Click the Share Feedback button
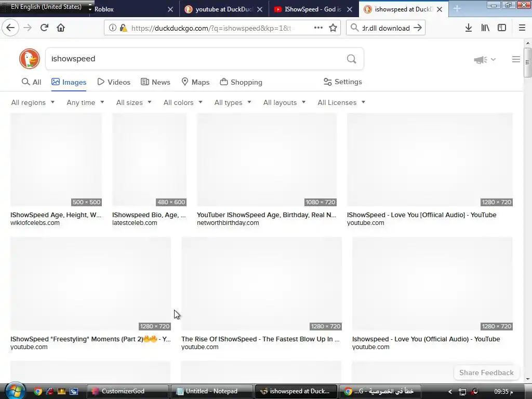Image resolution: width=532 pixels, height=399 pixels. coord(486,373)
